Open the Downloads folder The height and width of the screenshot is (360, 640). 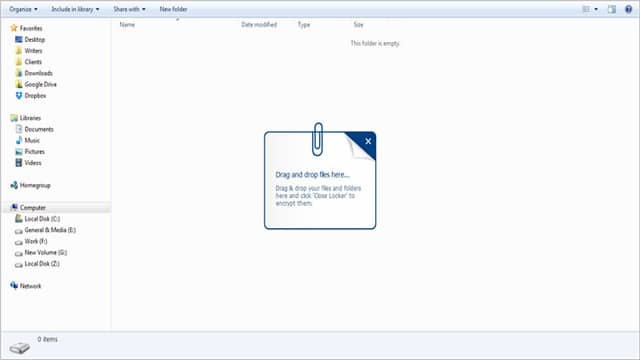click(x=39, y=73)
